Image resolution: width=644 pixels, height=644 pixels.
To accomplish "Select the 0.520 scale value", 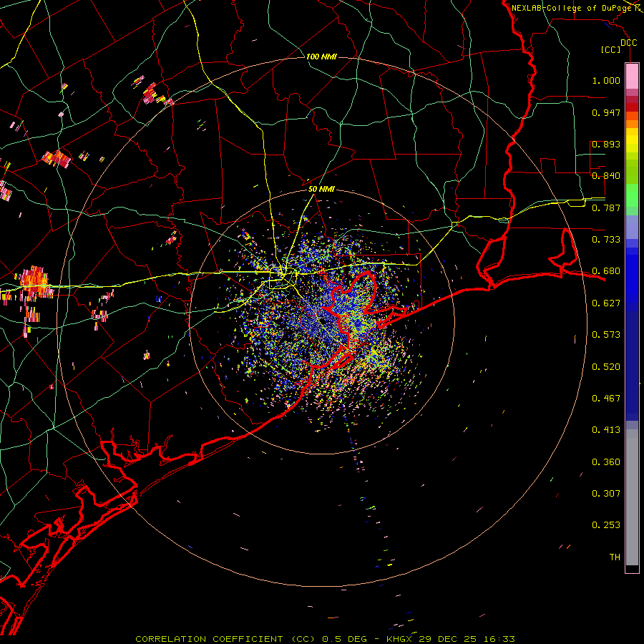I will click(x=606, y=367).
